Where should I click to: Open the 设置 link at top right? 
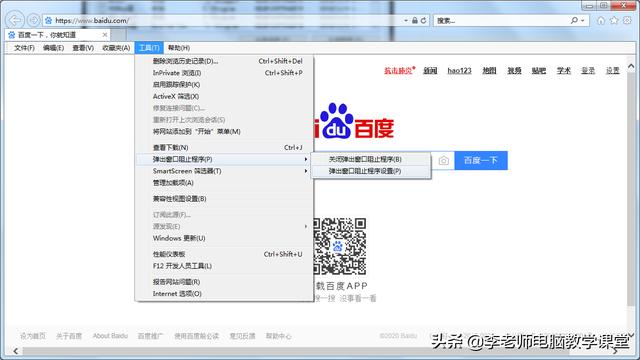(613, 71)
